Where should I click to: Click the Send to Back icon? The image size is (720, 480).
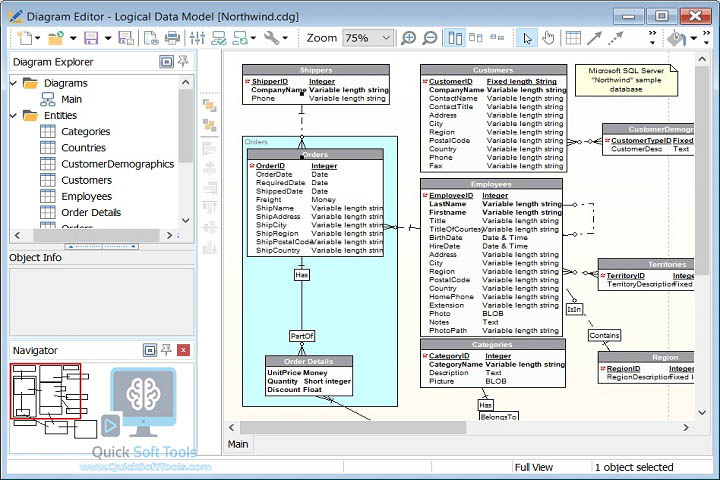209,125
